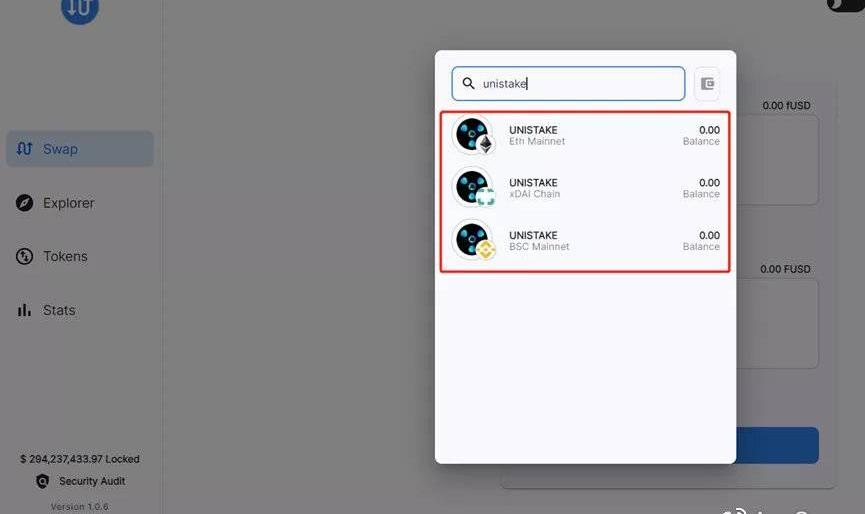Click the blue button behind the dialog

(777, 445)
